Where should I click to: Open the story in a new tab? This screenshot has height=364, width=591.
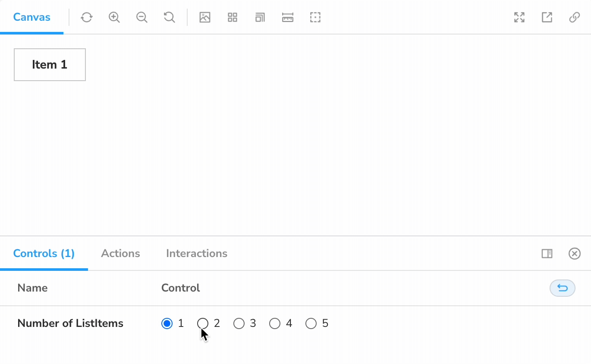pos(547,17)
